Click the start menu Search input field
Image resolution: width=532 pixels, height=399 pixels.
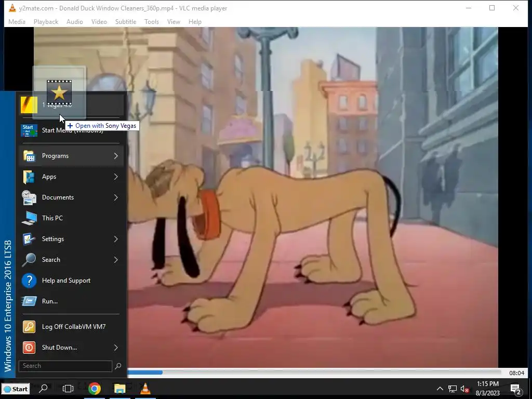[65, 366]
